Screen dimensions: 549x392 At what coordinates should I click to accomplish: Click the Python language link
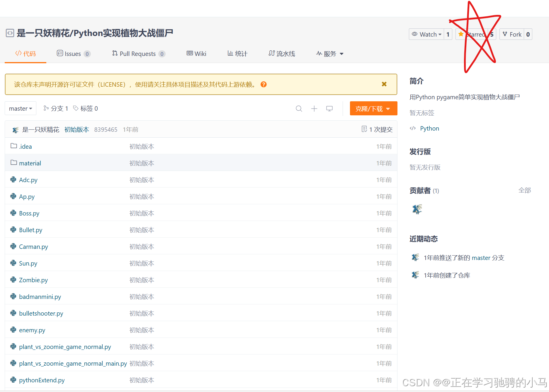pyautogui.click(x=429, y=128)
